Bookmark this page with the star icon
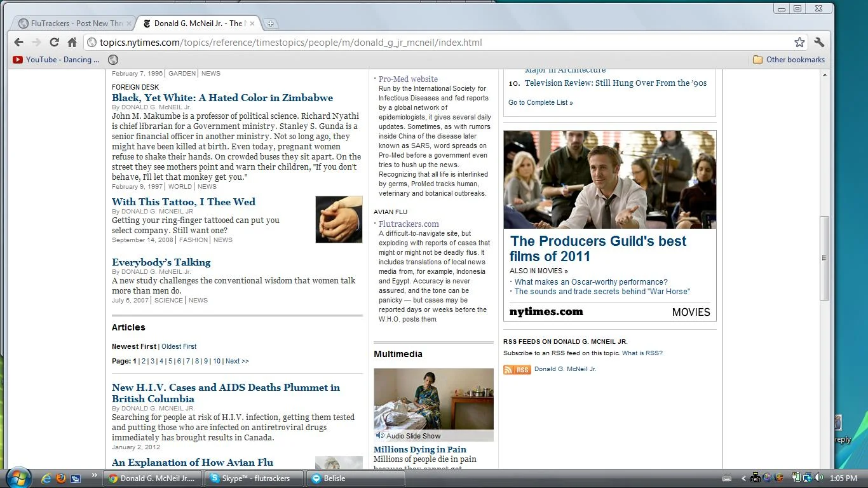Screen dimensions: 868x488 [x=799, y=43]
